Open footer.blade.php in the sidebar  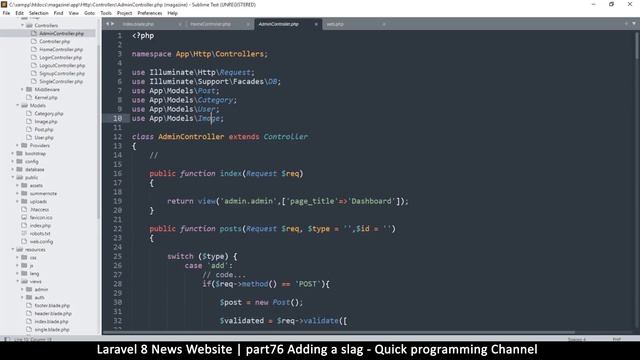click(52, 306)
